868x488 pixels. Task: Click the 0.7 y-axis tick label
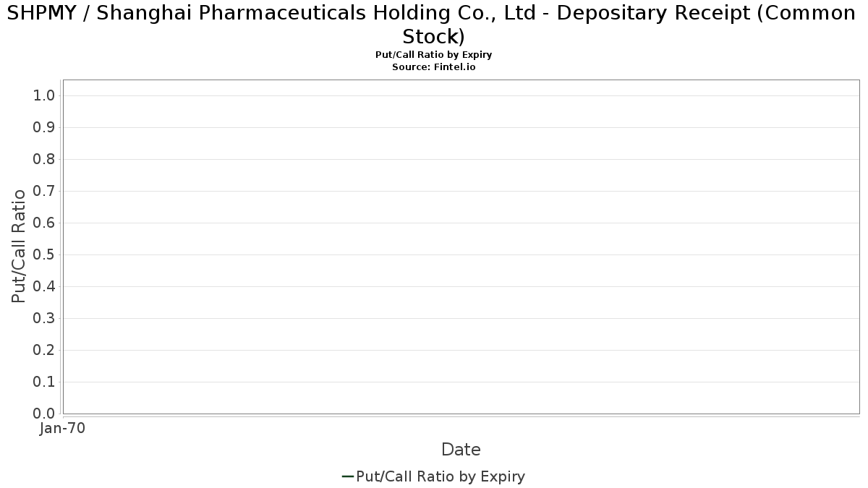click(x=44, y=192)
